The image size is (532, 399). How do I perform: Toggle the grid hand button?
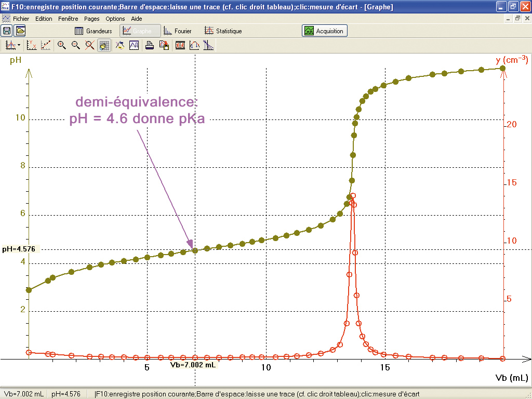point(104,45)
